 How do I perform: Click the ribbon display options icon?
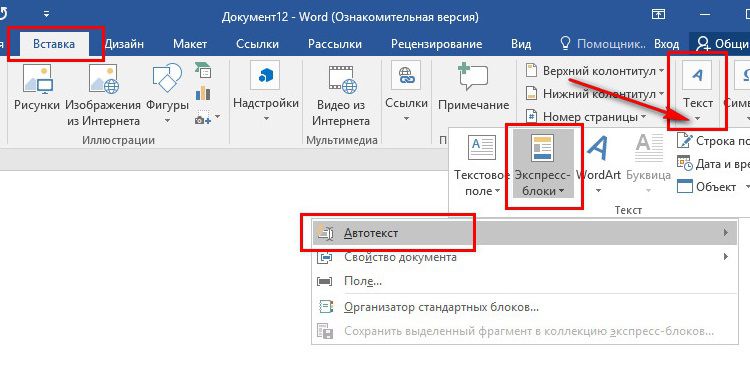pos(659,15)
